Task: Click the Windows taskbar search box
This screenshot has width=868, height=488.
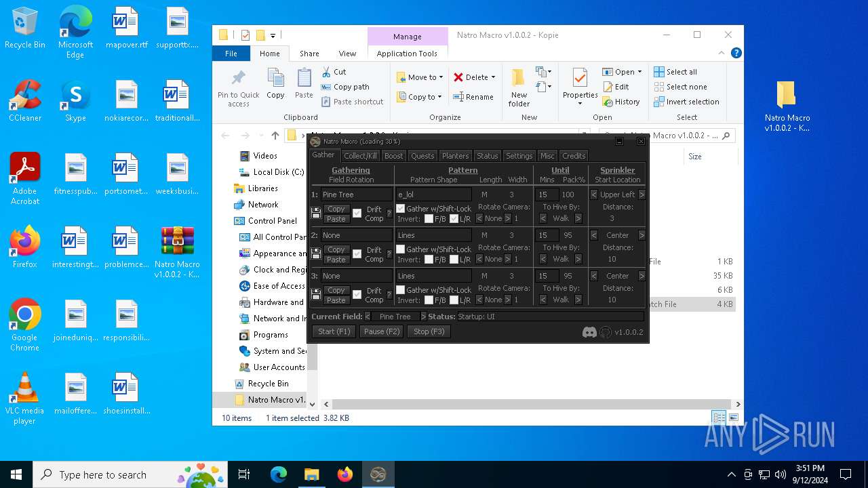Action: click(132, 474)
